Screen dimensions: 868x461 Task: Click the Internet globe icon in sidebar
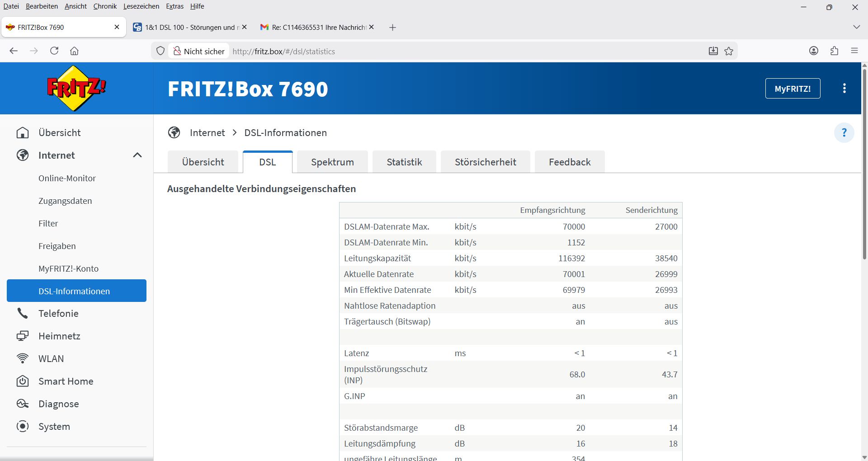pos(23,155)
